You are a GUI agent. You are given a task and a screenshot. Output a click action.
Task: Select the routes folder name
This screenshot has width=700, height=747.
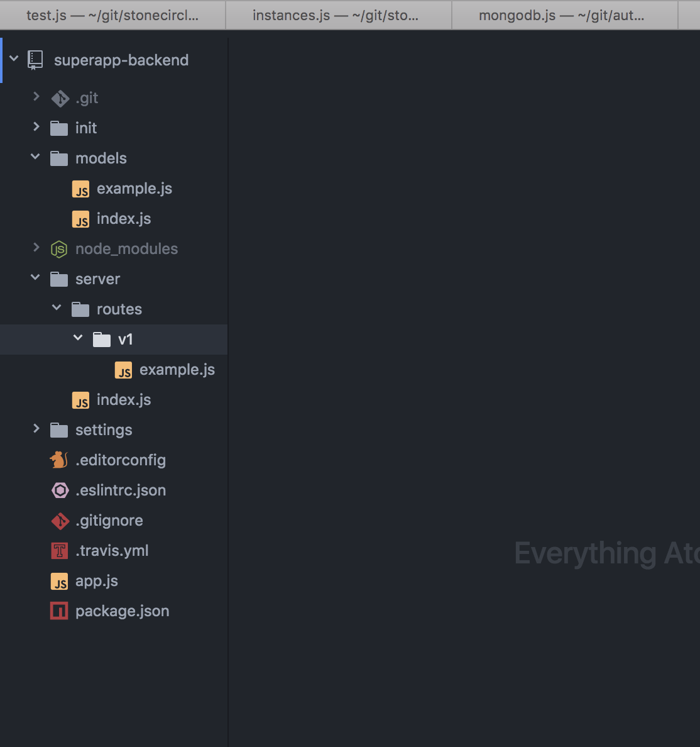pos(119,309)
